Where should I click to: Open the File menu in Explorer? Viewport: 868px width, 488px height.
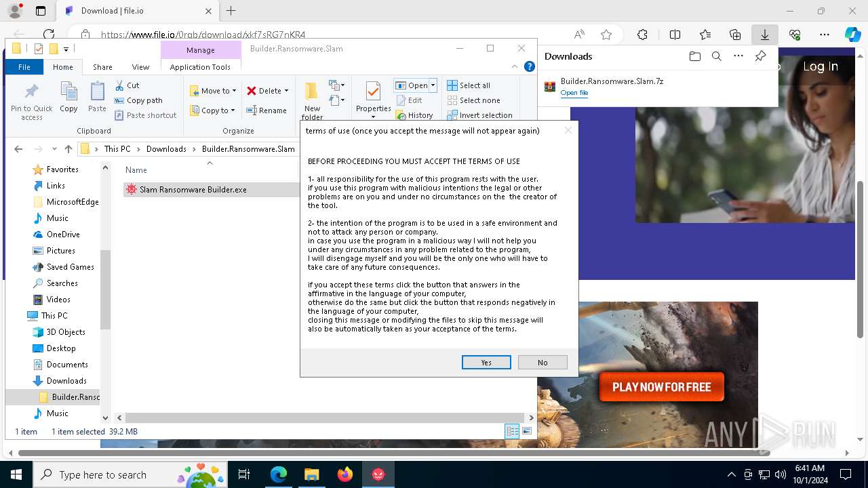tap(24, 67)
